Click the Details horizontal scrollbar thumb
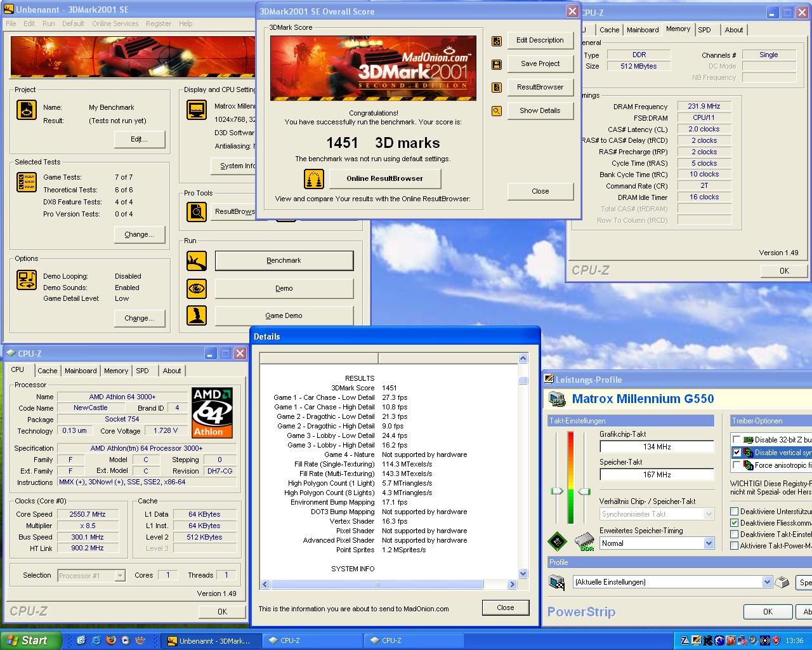This screenshot has height=650, width=812. [x=377, y=585]
